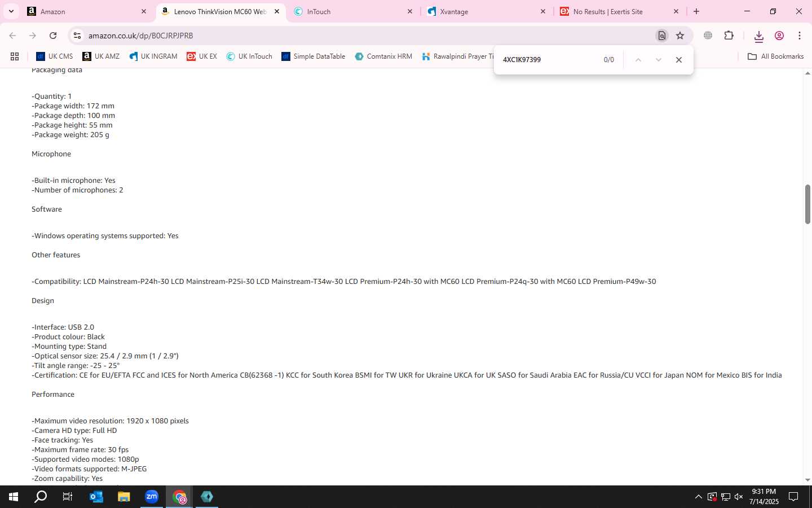
Task: Click the 'Other features' heading
Action: point(56,255)
